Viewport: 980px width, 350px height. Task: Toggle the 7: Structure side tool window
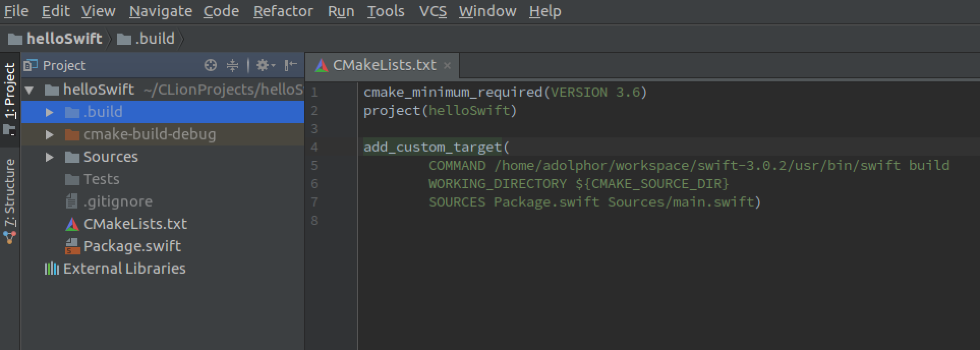coord(10,201)
